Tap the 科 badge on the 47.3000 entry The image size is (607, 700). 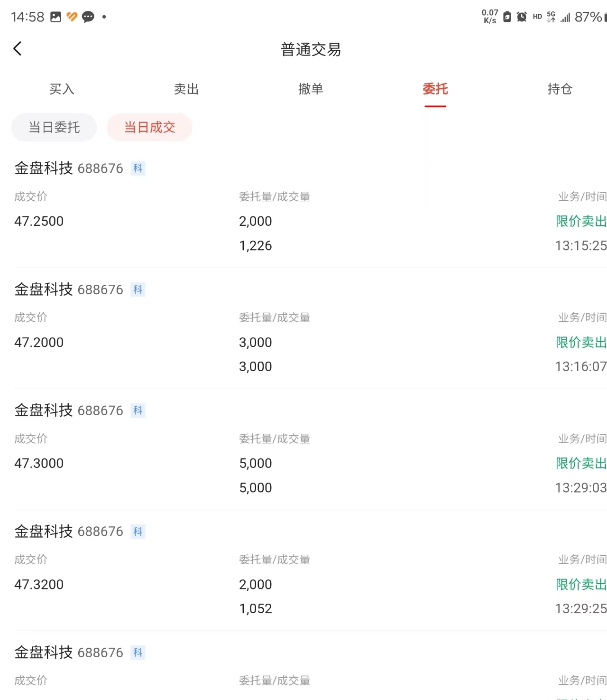138,411
